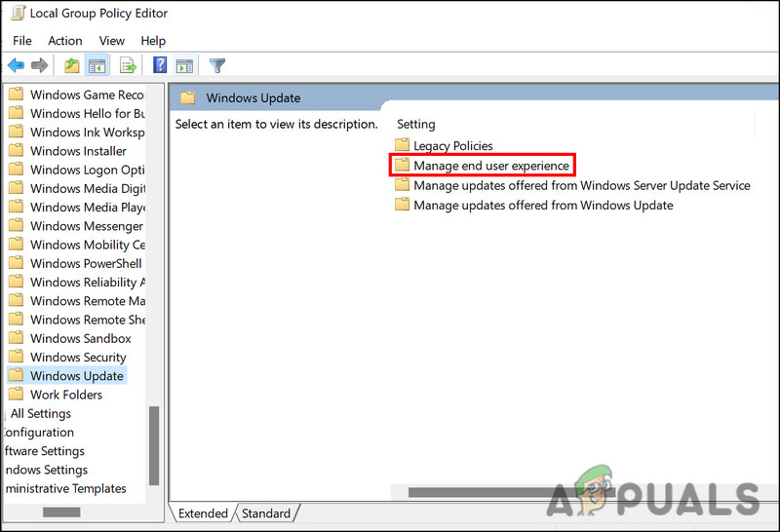Viewport: 780px width, 532px height.
Task: Select Windows Remote Shell tree item
Action: [88, 320]
